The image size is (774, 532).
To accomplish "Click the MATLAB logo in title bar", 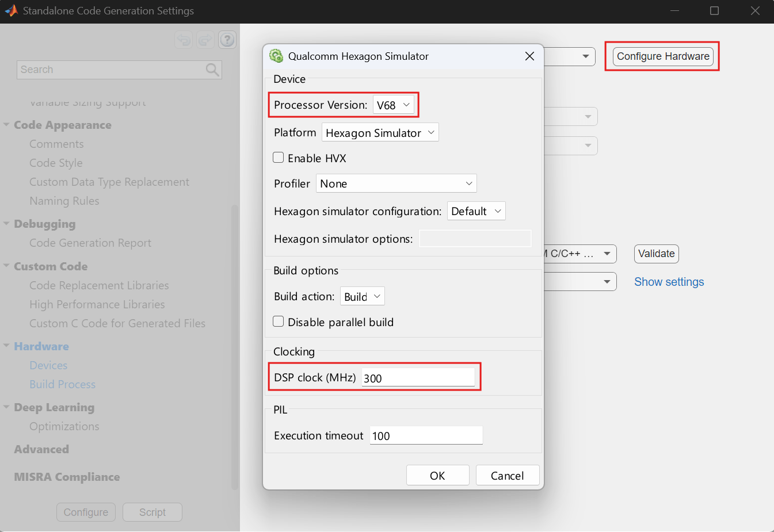I will (x=11, y=10).
